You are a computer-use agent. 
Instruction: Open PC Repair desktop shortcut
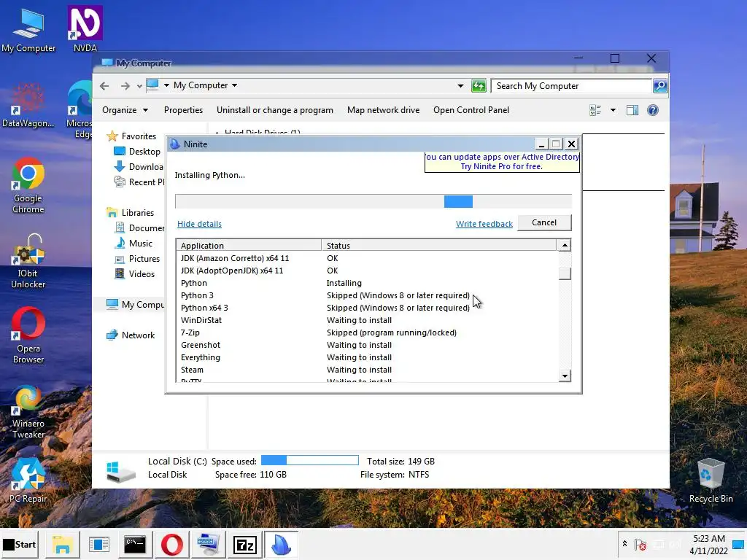click(x=28, y=481)
